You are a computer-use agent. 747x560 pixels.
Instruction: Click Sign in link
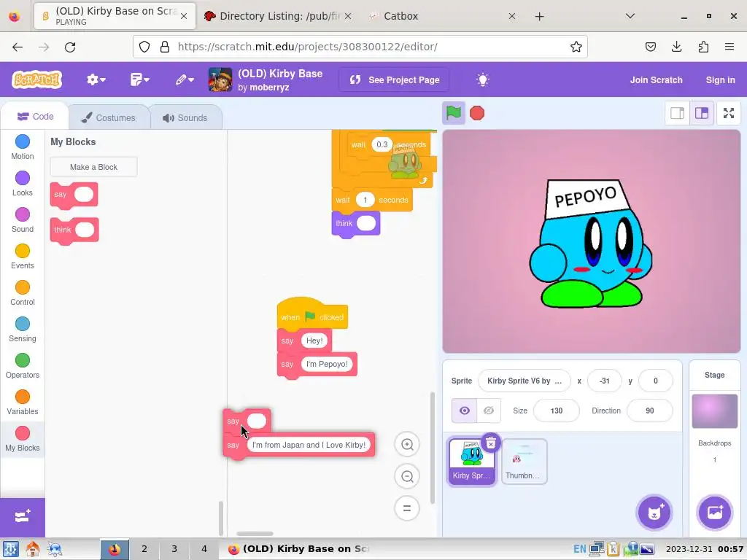720,80
